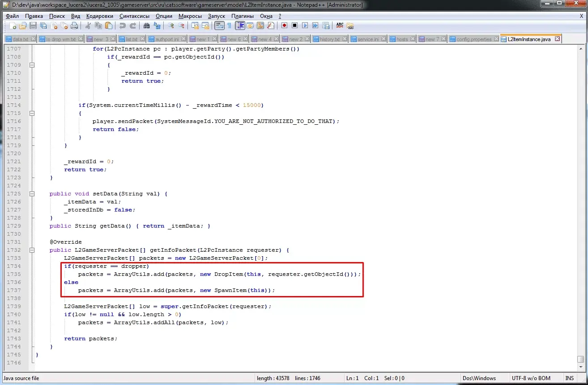Screen dimensions: 588x385
Task: Play back the recorded macro
Action: pos(305,25)
